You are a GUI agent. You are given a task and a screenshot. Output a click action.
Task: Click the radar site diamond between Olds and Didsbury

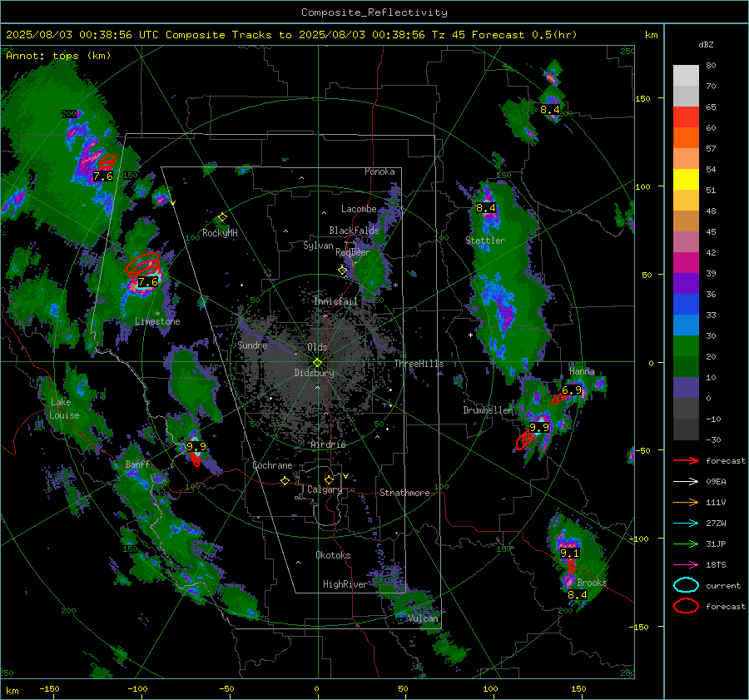317,362
